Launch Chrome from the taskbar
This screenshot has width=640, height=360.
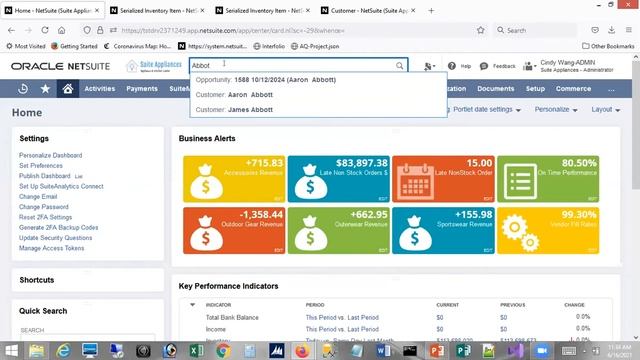tap(223, 351)
